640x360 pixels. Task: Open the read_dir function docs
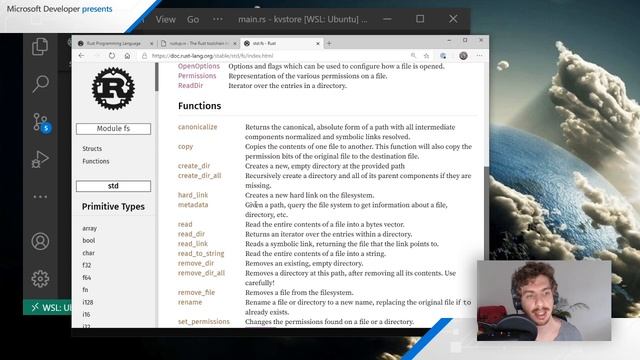pos(191,234)
